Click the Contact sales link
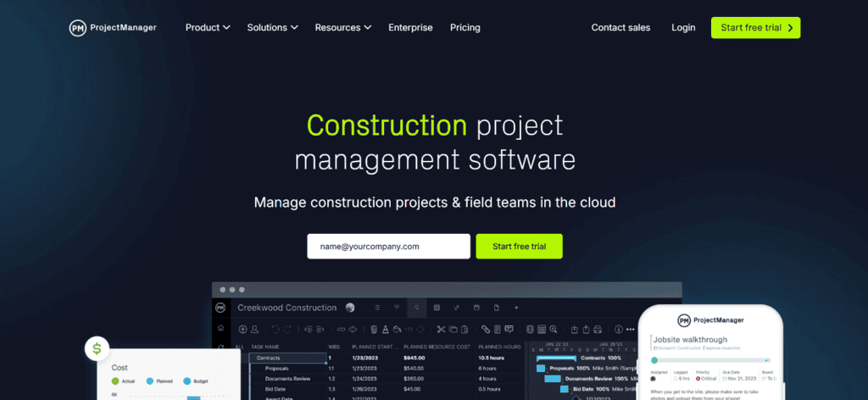The height and width of the screenshot is (400, 868). tap(620, 28)
